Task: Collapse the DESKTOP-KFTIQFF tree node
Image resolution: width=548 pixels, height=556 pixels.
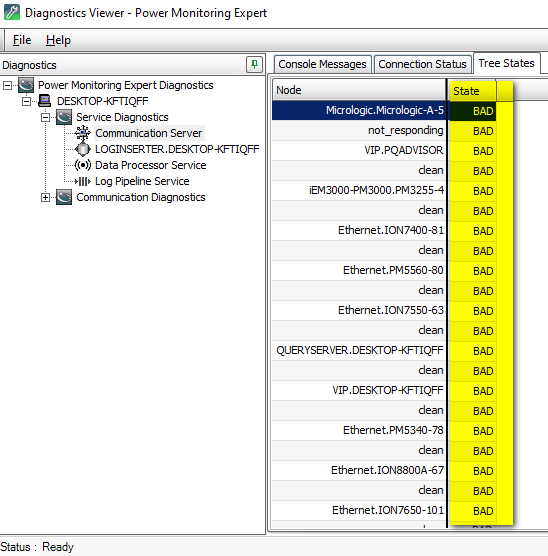Action: point(26,101)
